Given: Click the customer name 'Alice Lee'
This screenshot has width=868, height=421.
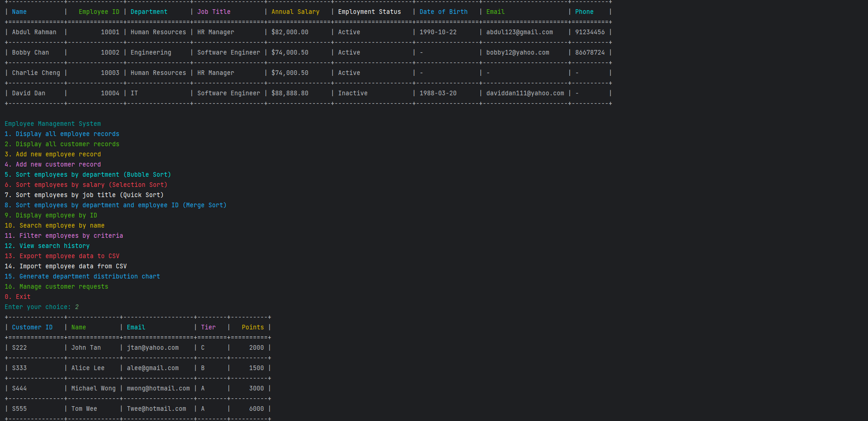Looking at the screenshot, I should (x=88, y=368).
